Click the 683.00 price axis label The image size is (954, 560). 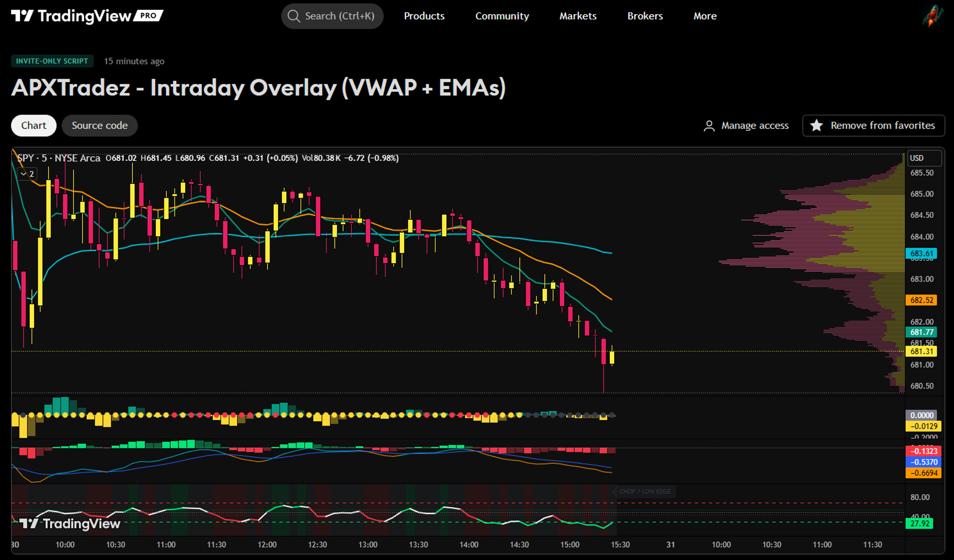click(922, 279)
